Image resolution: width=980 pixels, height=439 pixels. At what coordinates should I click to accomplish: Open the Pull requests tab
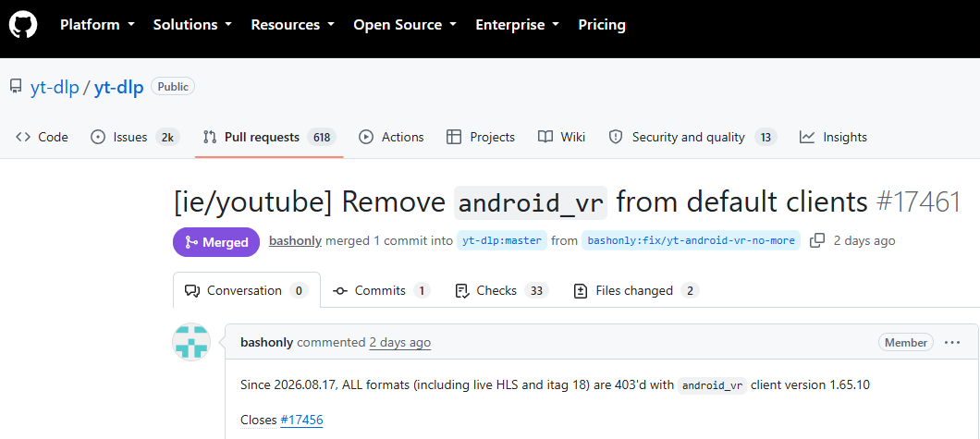[269, 138]
